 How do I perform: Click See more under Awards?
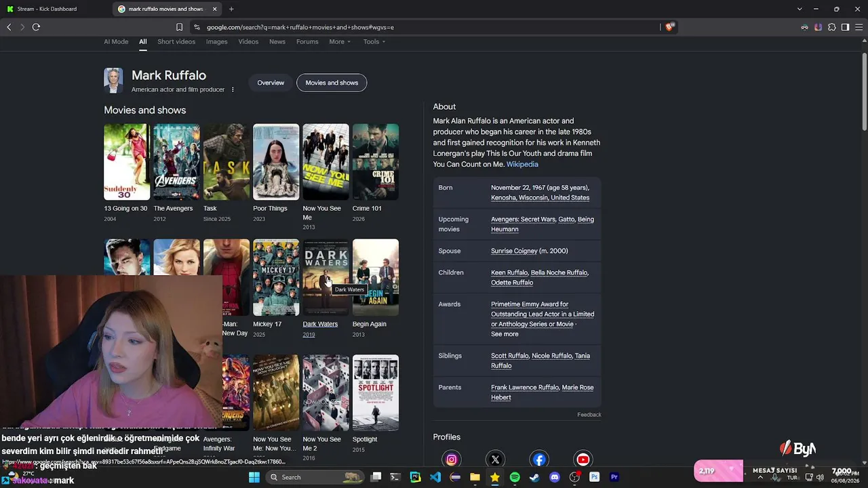tap(505, 334)
